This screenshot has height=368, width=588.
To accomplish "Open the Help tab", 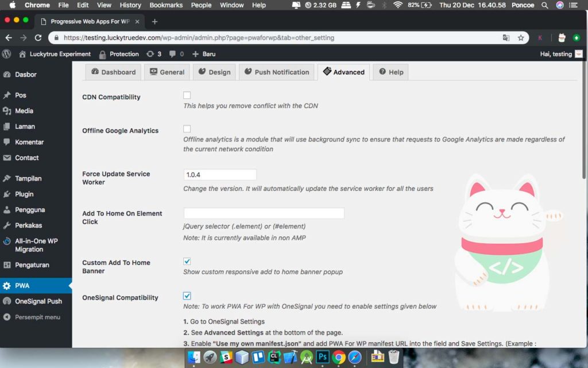I will click(x=390, y=72).
